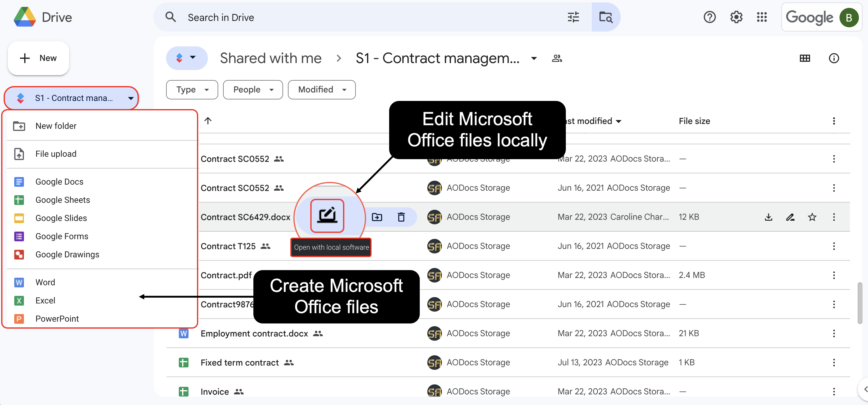This screenshot has height=405, width=868.
Task: Open the AODocs library selector dropdown in breadcrumb
Action: tap(187, 58)
